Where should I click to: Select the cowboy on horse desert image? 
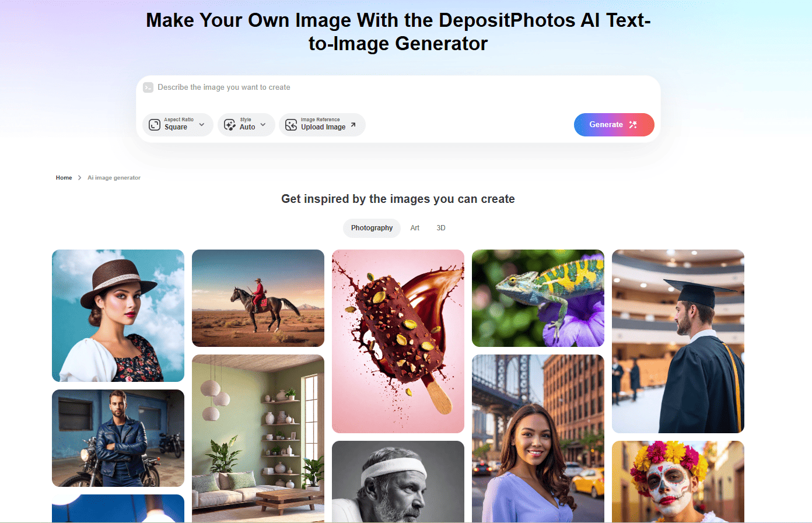(258, 298)
